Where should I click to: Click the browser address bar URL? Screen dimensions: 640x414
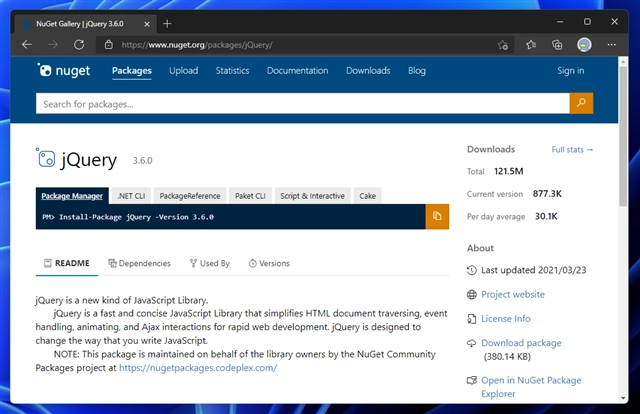click(197, 45)
